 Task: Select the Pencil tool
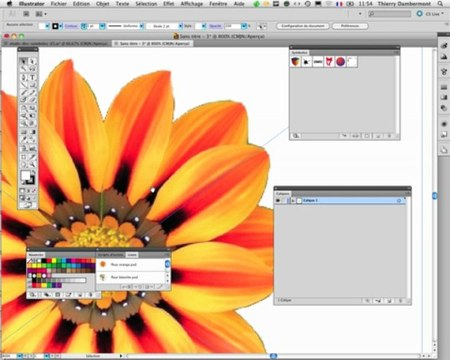pyautogui.click(x=32, y=93)
